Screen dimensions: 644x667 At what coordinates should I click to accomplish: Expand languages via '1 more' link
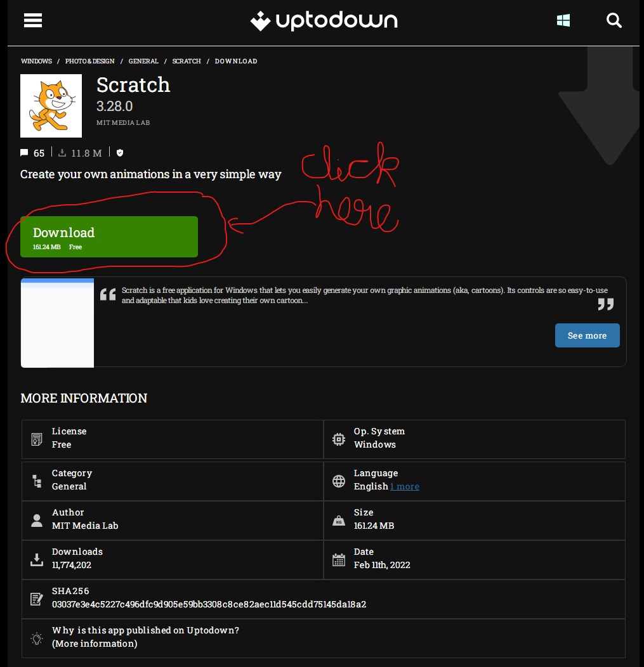404,486
